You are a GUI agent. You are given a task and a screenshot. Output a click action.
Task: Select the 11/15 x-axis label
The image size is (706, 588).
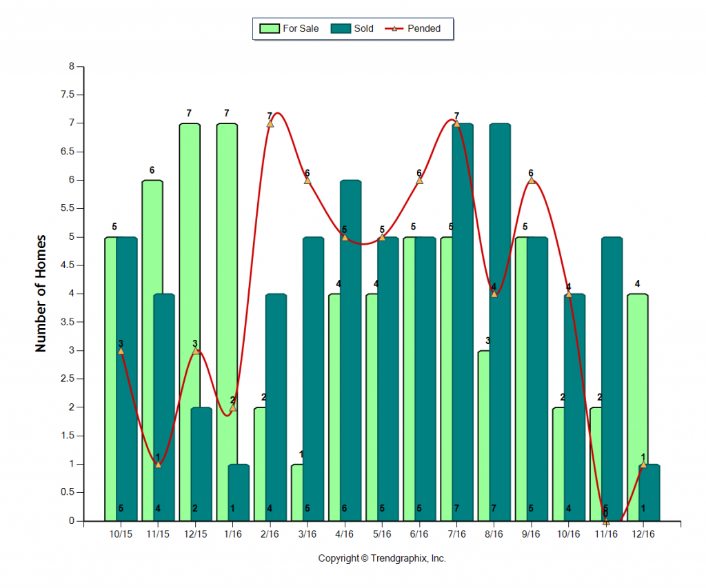coord(158,534)
